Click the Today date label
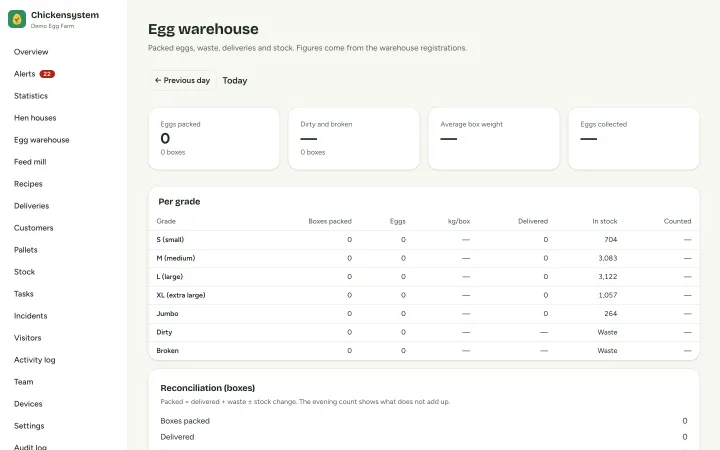This screenshot has width=720, height=450. [x=235, y=81]
